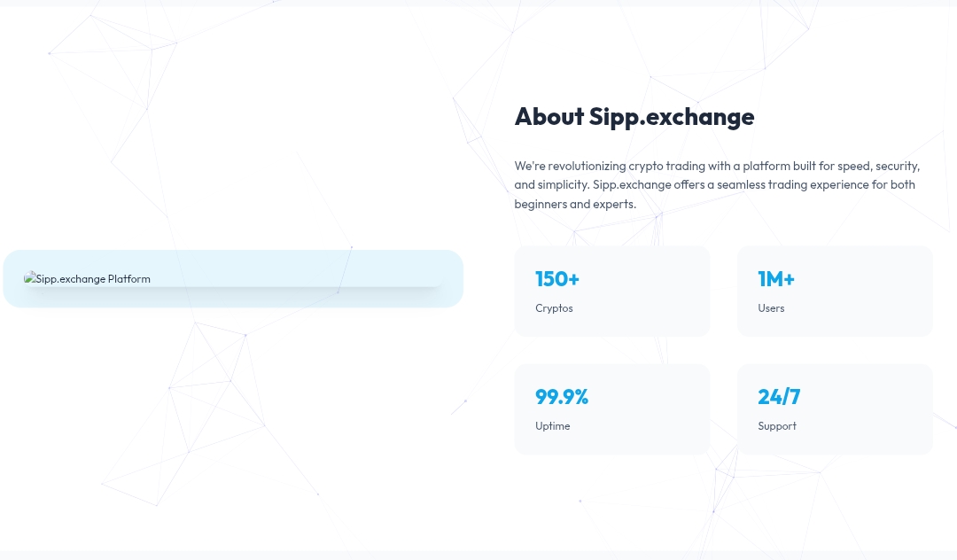
Task: Click the word "About" in the heading
Action: tap(549, 117)
